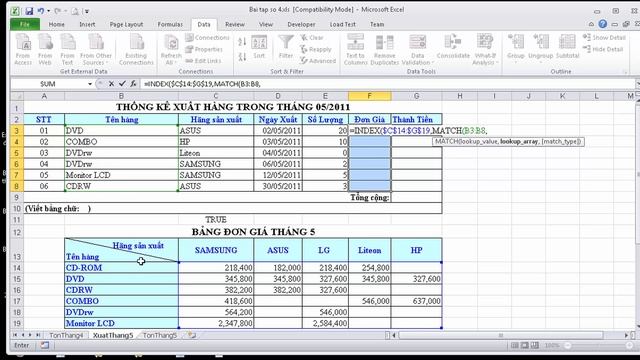Adjust the zoom slider in status bar
640x360 pixels.
[x=568, y=345]
